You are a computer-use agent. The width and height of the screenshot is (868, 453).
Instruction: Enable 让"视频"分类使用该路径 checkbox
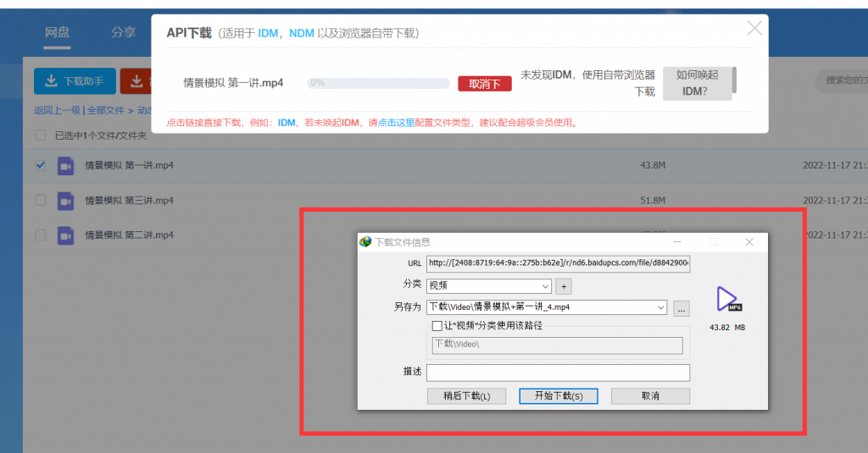pos(437,326)
